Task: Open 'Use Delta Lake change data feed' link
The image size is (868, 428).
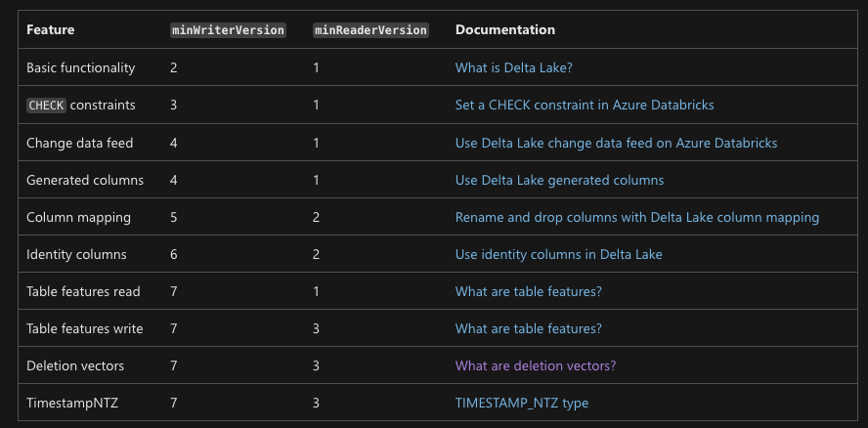Action: click(616, 143)
